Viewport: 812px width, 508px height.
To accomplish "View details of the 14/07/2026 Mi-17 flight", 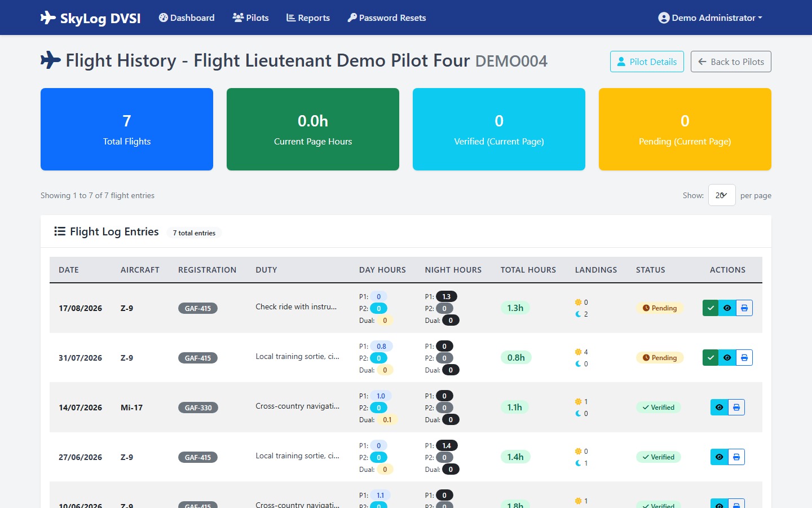I will click(x=719, y=408).
